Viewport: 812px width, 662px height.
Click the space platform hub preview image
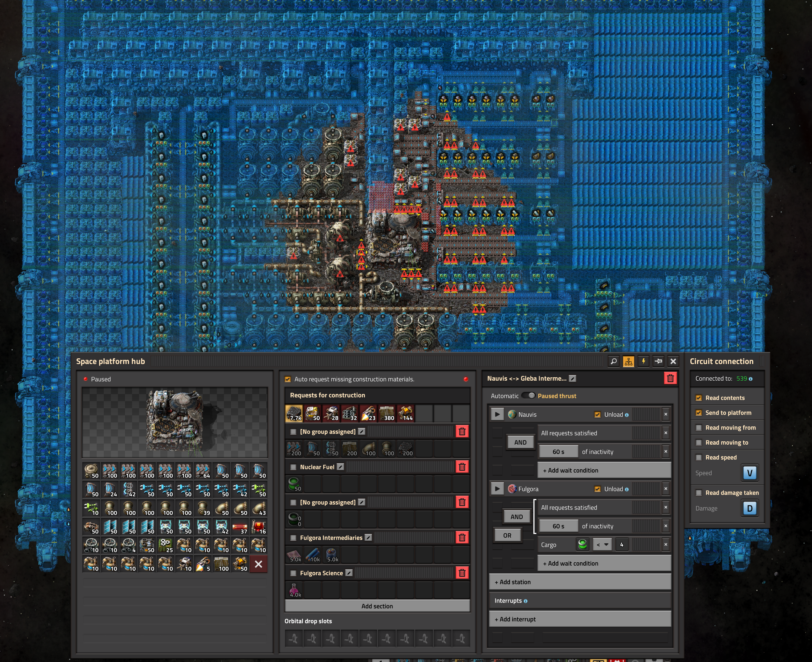pyautogui.click(x=174, y=422)
